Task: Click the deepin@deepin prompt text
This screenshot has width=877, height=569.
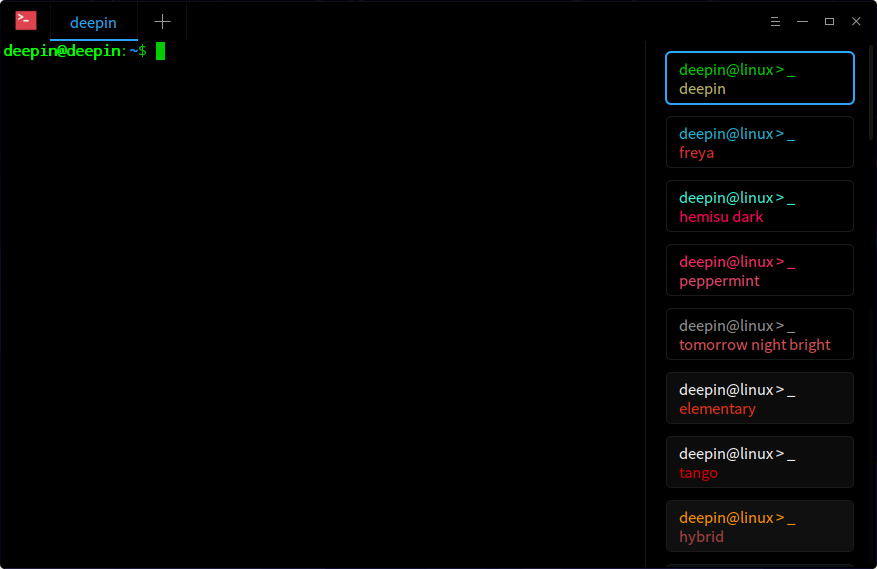Action: click(x=61, y=51)
